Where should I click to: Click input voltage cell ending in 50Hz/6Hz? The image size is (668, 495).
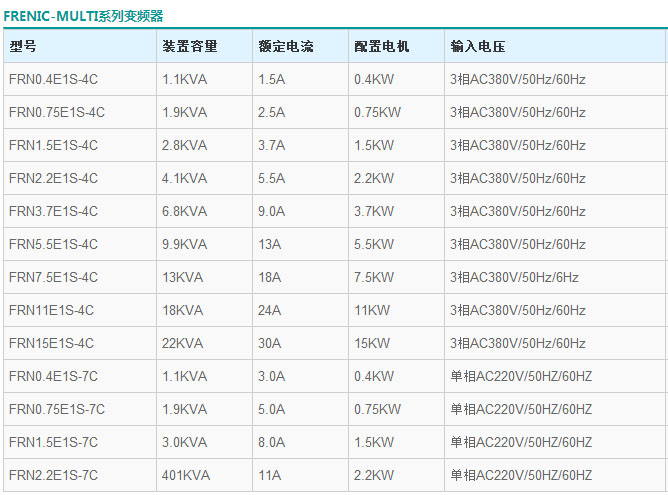pos(514,277)
